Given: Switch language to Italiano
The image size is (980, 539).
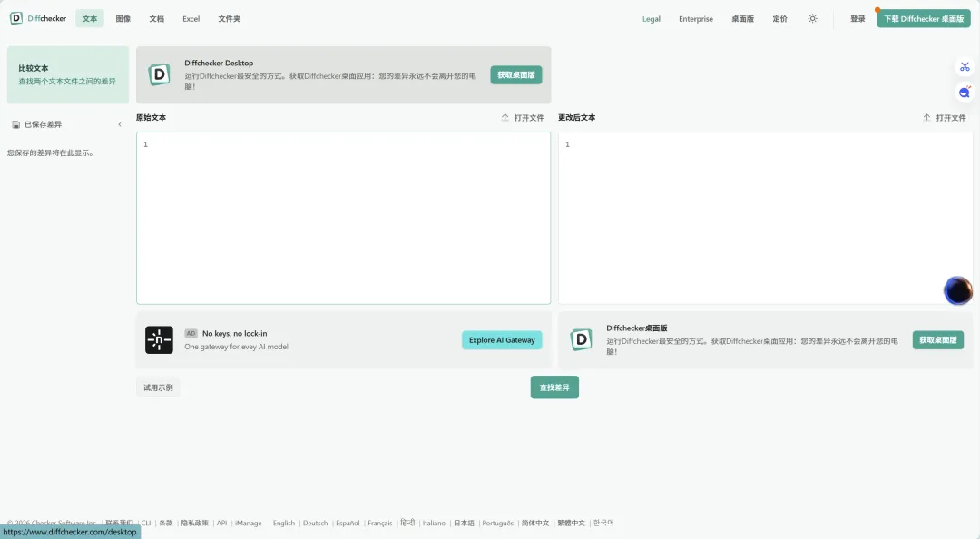Looking at the screenshot, I should [x=434, y=524].
